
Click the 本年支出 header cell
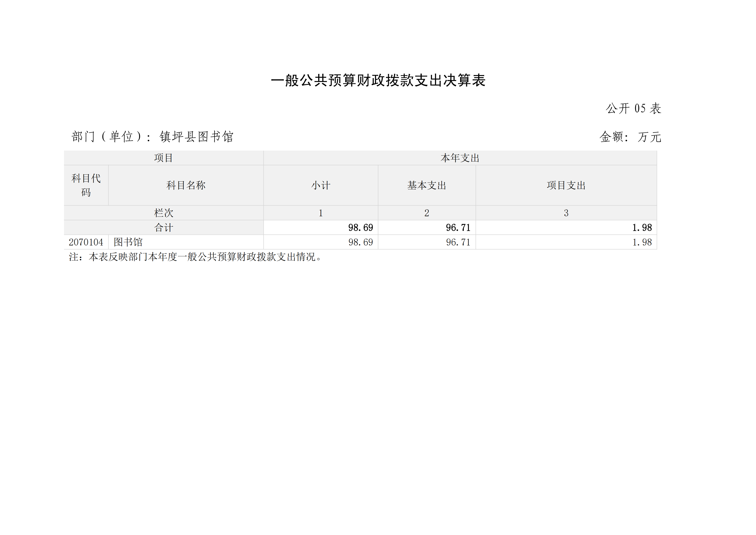460,158
